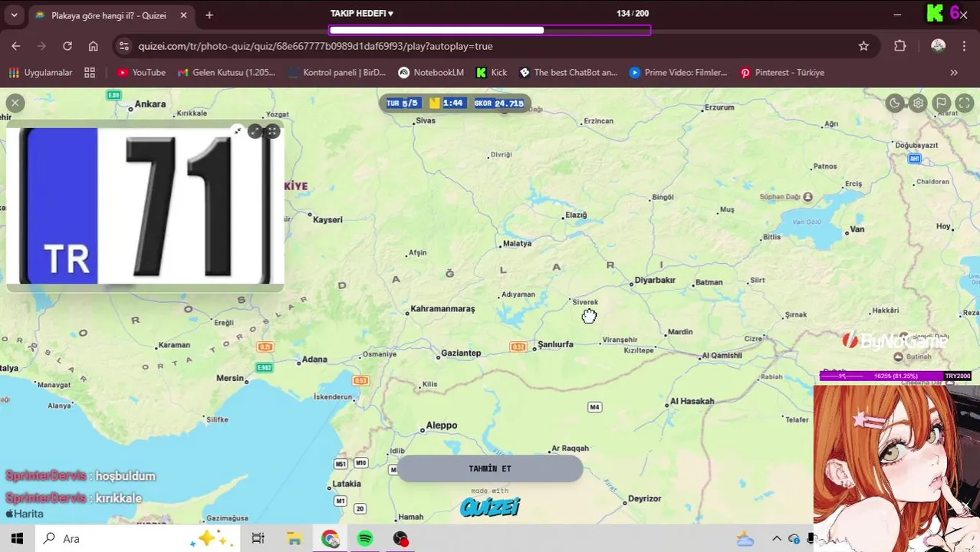Open Chrome extensions puzzle icon
The height and width of the screenshot is (552, 980).
[x=900, y=46]
